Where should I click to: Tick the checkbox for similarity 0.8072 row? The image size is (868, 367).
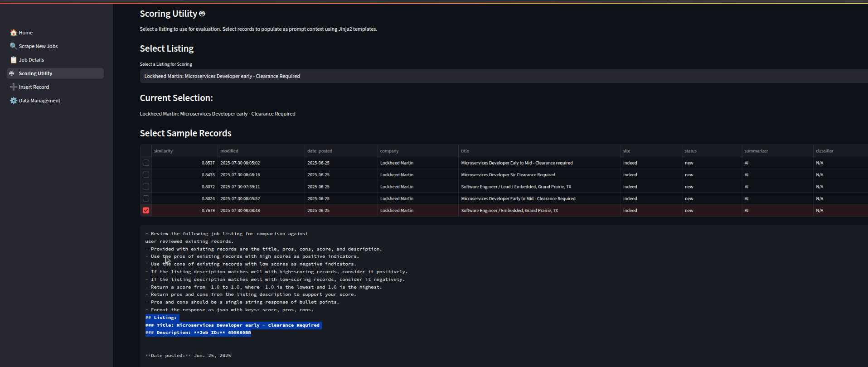coord(146,187)
